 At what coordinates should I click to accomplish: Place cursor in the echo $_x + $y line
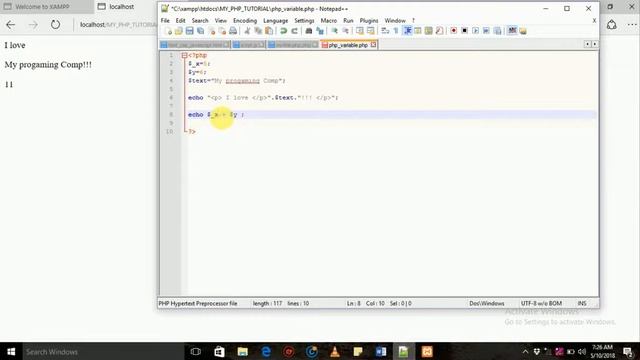[392, 115]
